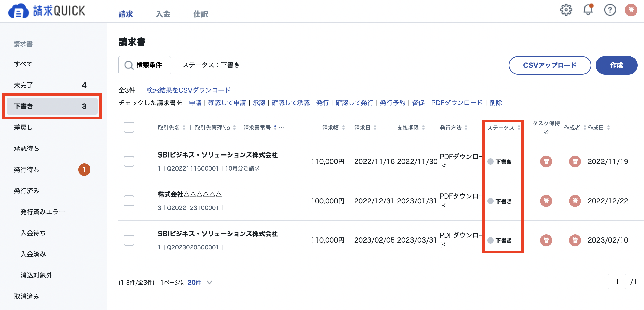644x310 pixels.
Task: Open the help question mark icon
Action: 610,10
